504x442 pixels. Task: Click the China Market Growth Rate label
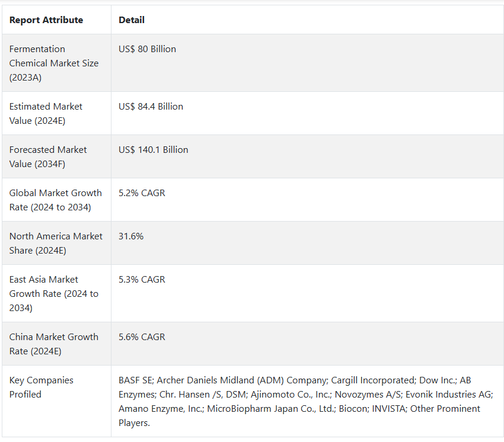point(54,344)
